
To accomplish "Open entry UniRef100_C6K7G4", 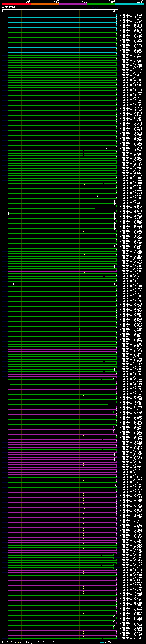I will 131,630.
